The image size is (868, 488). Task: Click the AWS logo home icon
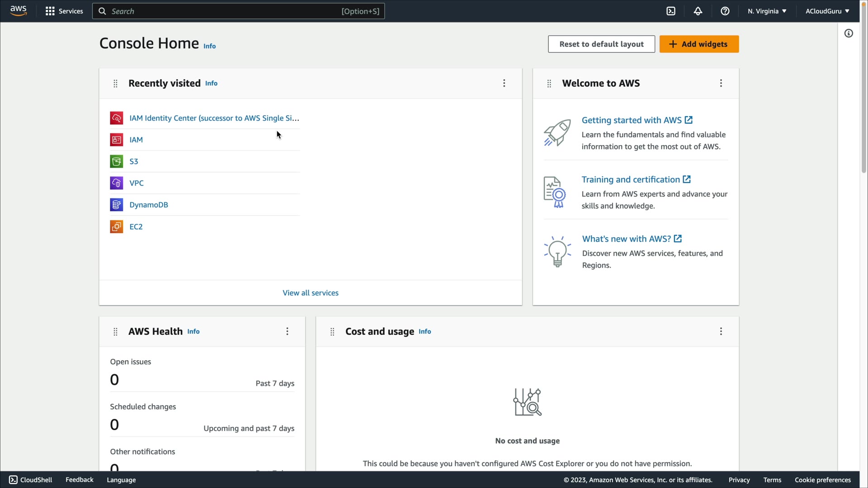[x=19, y=11]
